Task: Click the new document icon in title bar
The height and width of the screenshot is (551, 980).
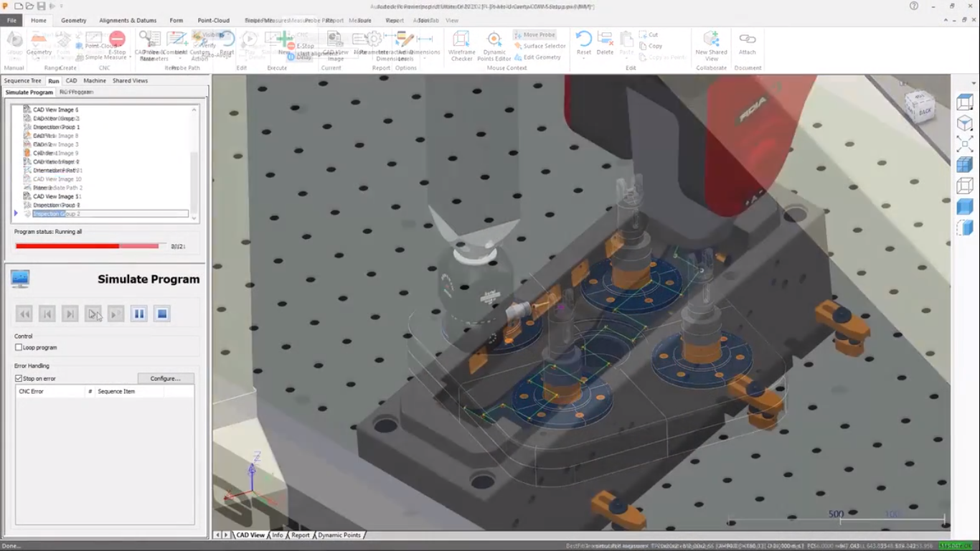Action: (x=19, y=6)
